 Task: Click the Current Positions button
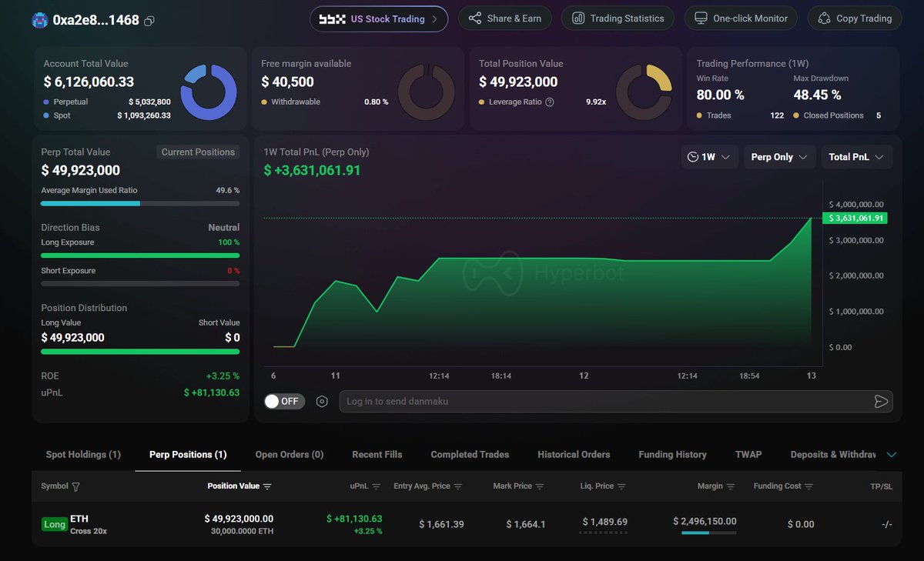pos(198,152)
